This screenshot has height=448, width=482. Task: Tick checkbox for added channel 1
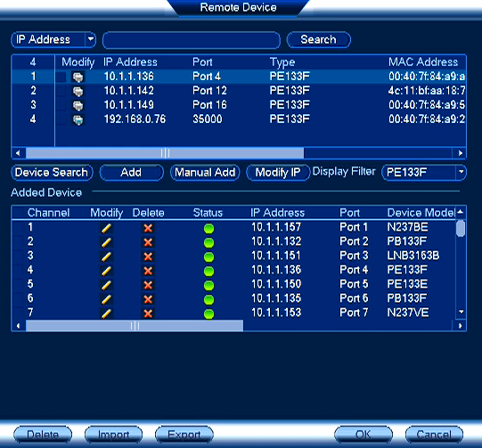(x=18, y=228)
